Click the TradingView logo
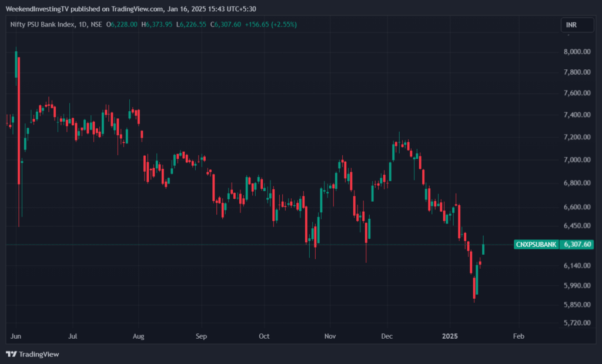Image resolution: width=602 pixels, height=364 pixels. pyautogui.click(x=33, y=354)
